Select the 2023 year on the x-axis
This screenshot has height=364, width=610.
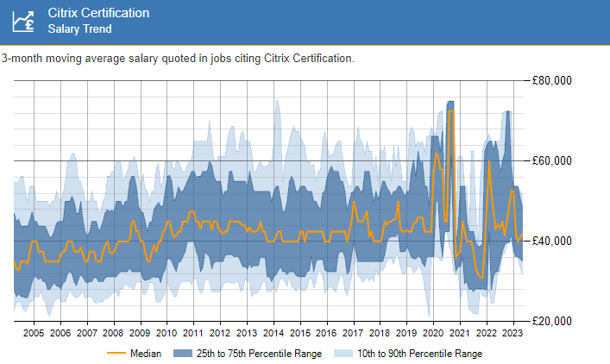pyautogui.click(x=512, y=333)
